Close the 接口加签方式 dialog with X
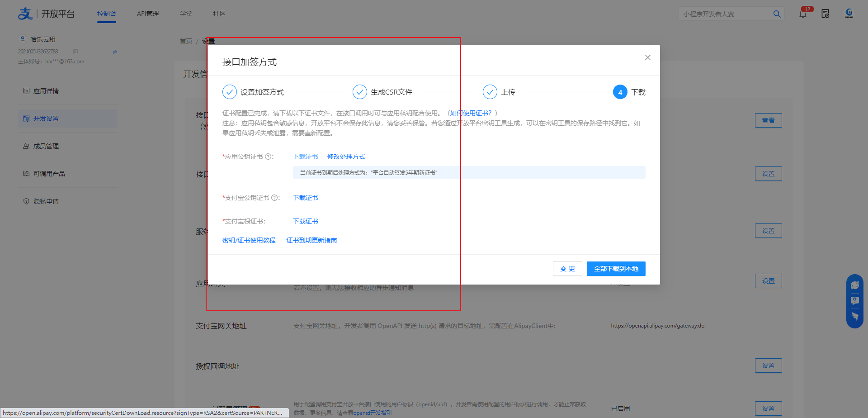 (648, 57)
